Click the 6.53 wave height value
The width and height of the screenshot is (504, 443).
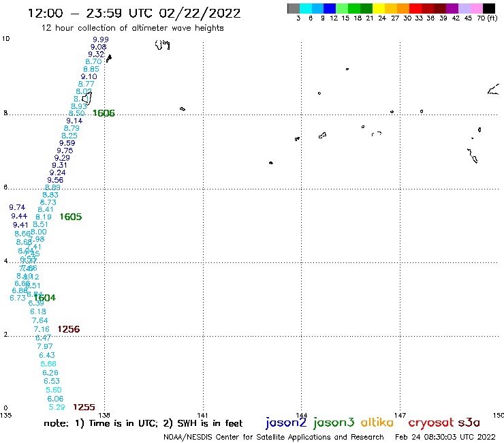point(52,381)
